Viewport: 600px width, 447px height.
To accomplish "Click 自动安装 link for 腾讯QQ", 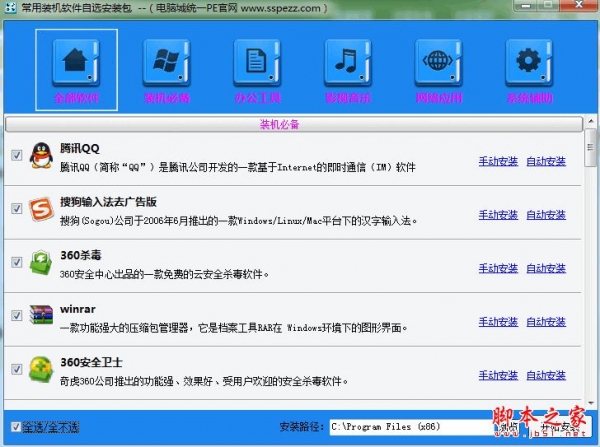I will click(x=546, y=162).
